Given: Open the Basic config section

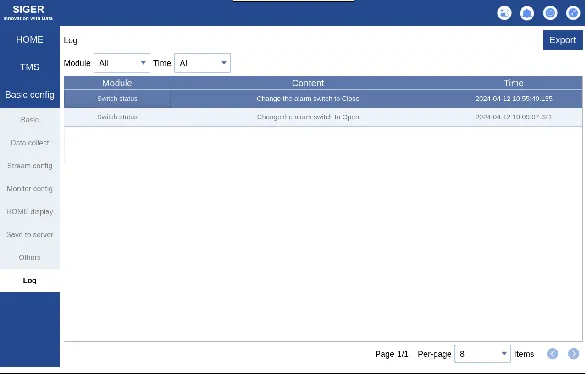Looking at the screenshot, I should 30,95.
